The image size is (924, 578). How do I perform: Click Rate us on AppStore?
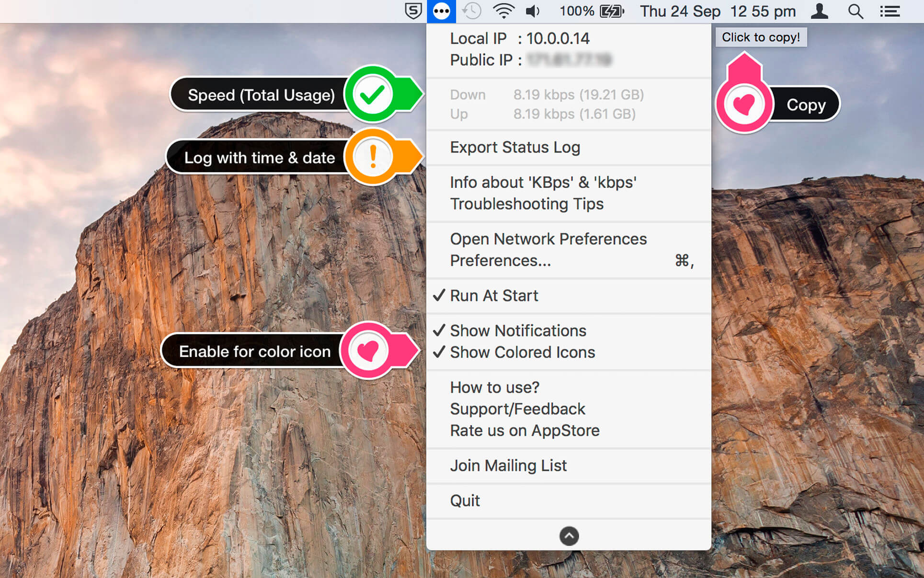point(525,431)
